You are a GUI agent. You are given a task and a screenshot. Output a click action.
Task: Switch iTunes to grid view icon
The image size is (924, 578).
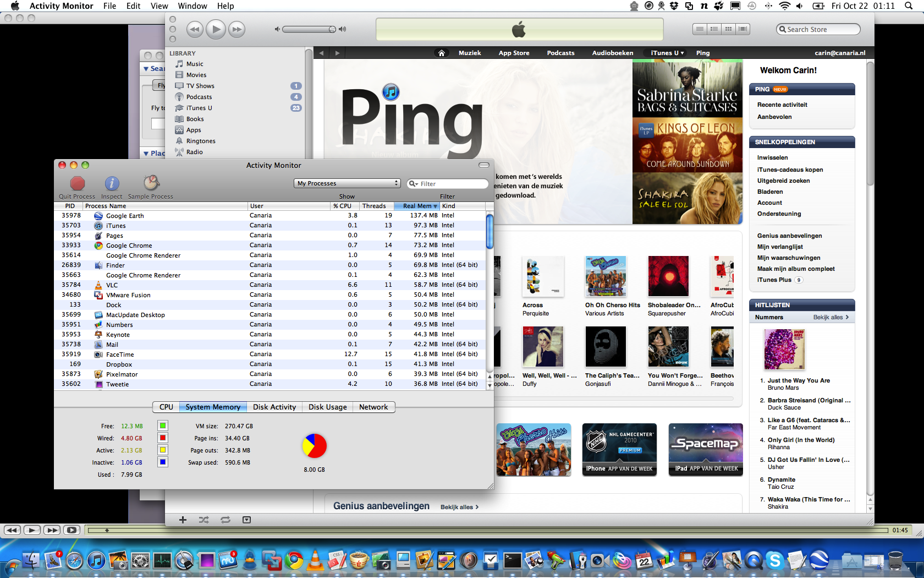728,29
